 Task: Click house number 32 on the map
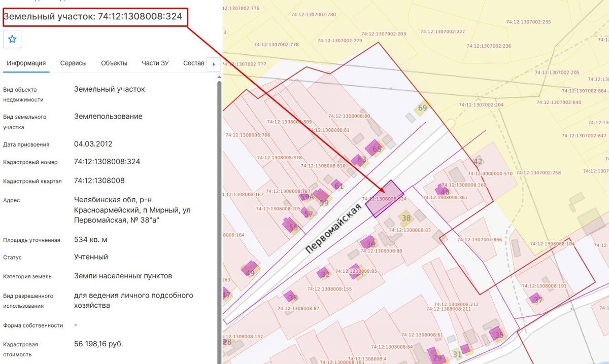click(x=325, y=275)
